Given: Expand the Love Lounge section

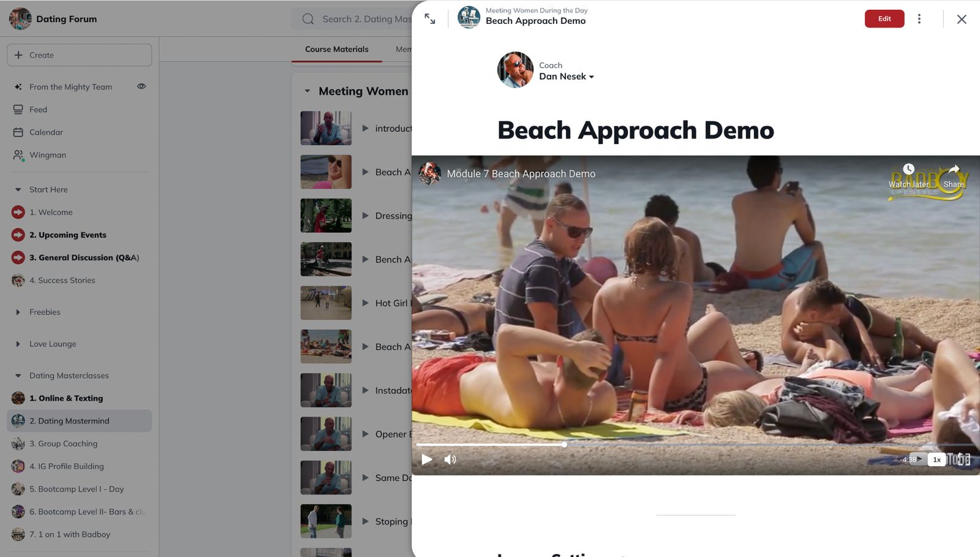Looking at the screenshot, I should point(18,344).
